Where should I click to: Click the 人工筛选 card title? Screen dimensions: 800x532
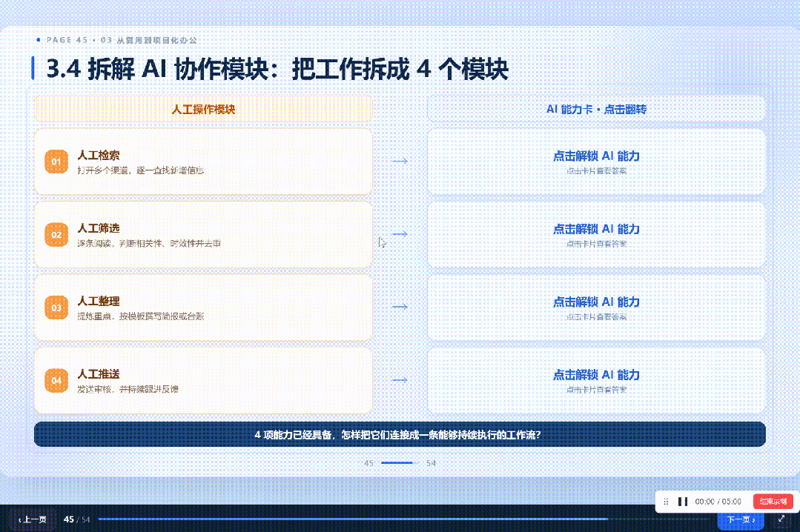tap(99, 228)
